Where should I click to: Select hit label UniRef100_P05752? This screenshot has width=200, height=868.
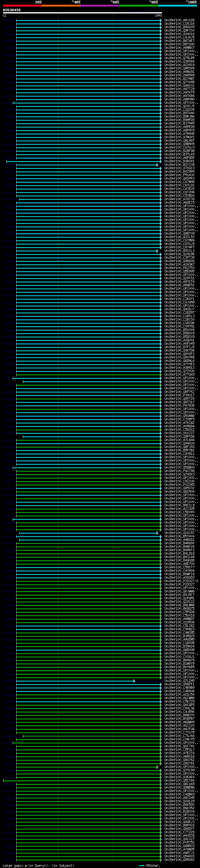point(179,842)
